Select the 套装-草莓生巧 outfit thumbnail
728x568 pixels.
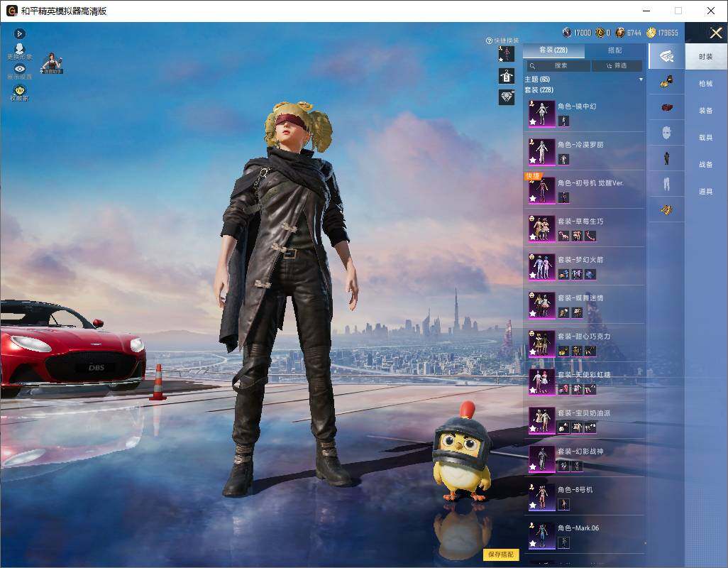click(x=542, y=229)
